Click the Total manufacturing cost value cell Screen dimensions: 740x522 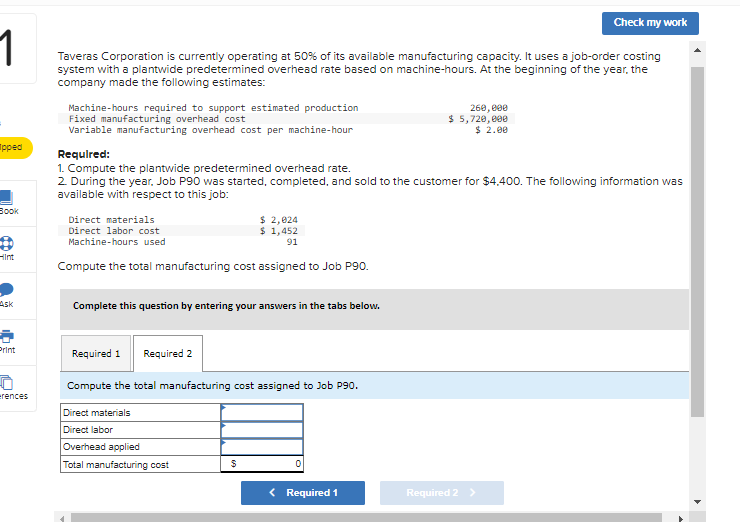[262, 464]
